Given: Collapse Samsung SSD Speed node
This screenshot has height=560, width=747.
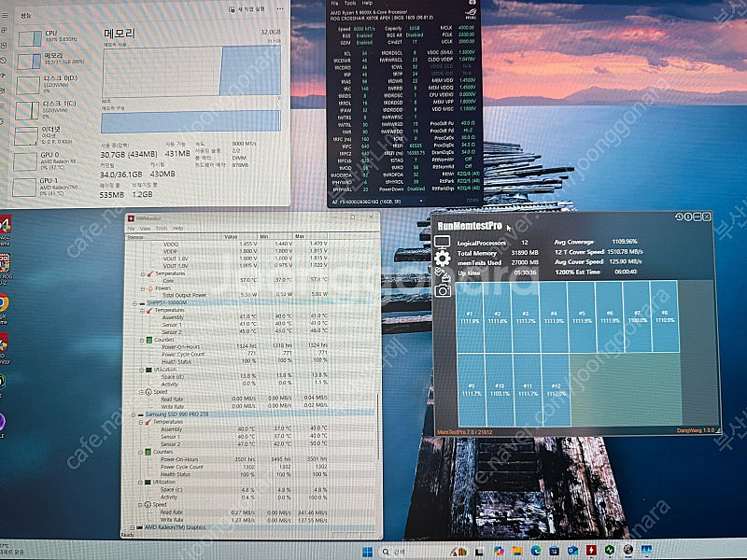Looking at the screenshot, I should [x=141, y=504].
